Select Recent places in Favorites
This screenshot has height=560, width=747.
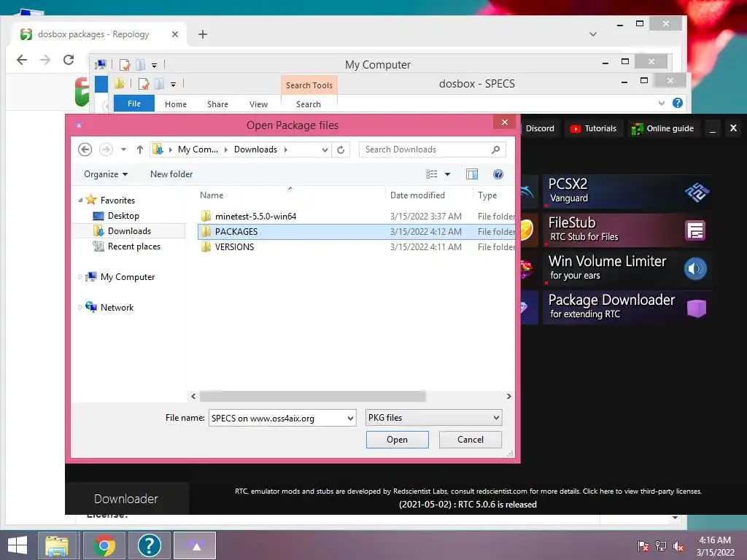pos(134,246)
